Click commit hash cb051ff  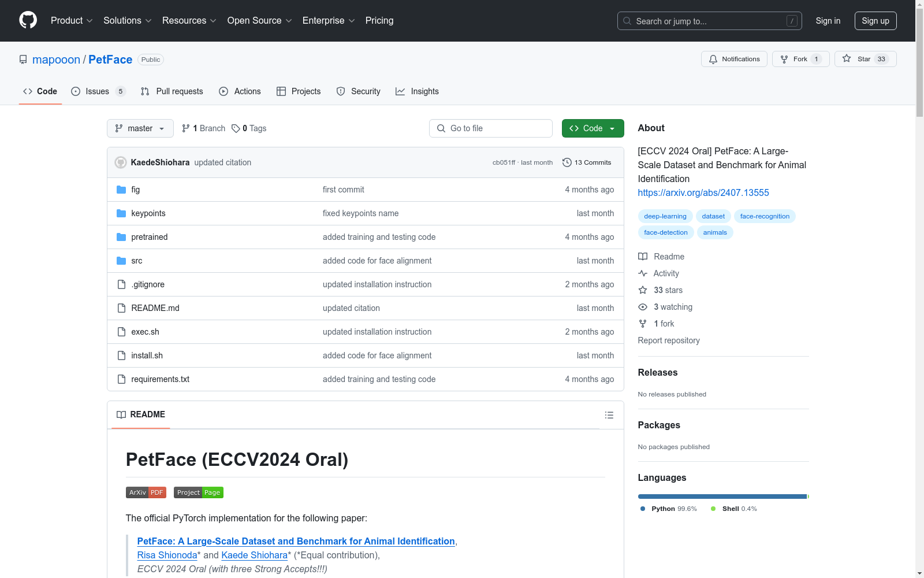pos(504,162)
